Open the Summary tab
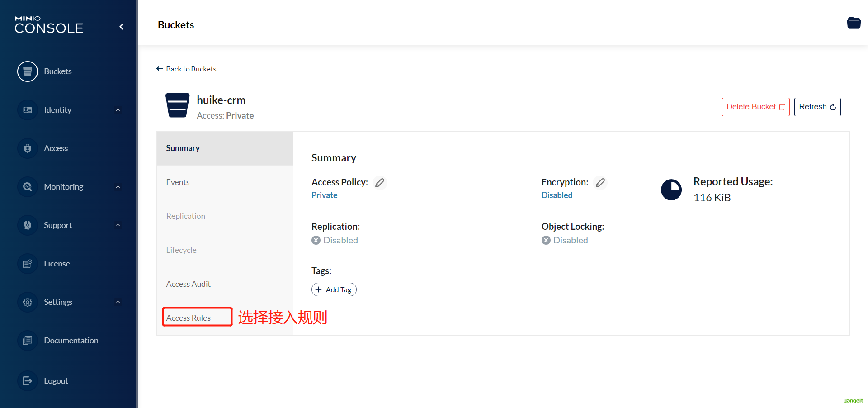This screenshot has width=868, height=408. coord(225,148)
